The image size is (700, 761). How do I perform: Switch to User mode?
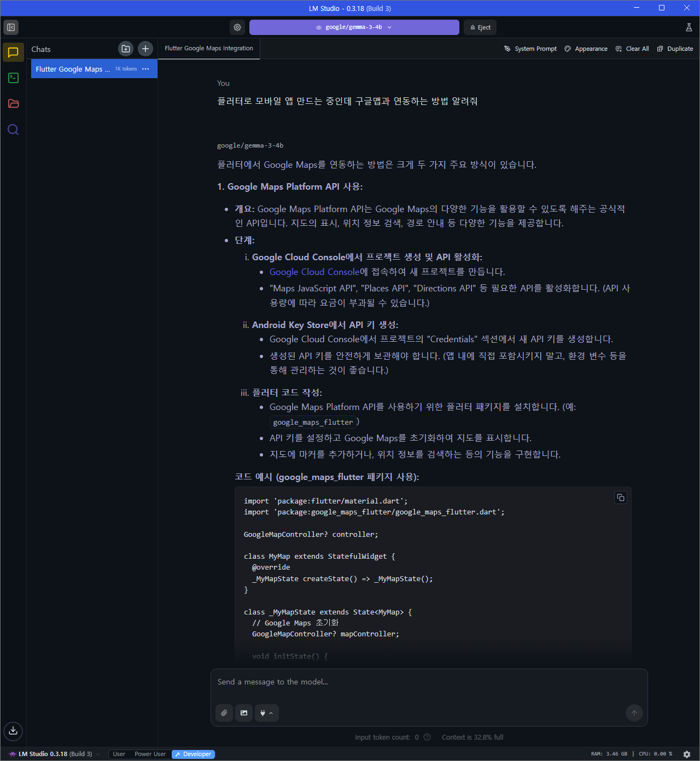(x=119, y=754)
